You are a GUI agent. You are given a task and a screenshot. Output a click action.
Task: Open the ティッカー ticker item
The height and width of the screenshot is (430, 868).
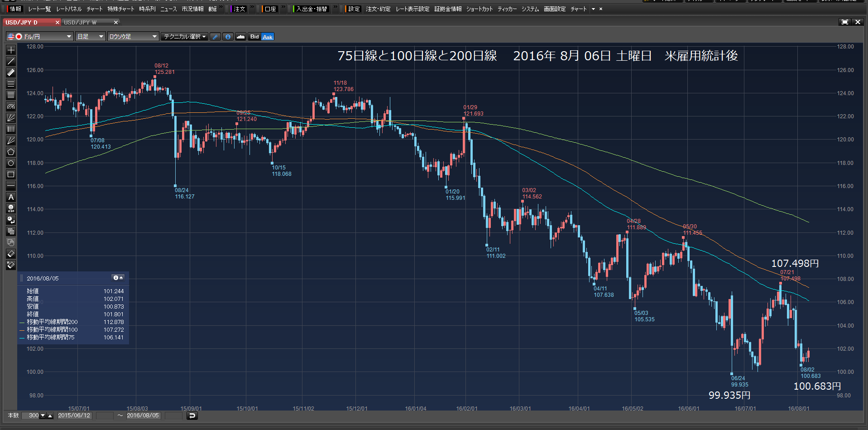(507, 9)
